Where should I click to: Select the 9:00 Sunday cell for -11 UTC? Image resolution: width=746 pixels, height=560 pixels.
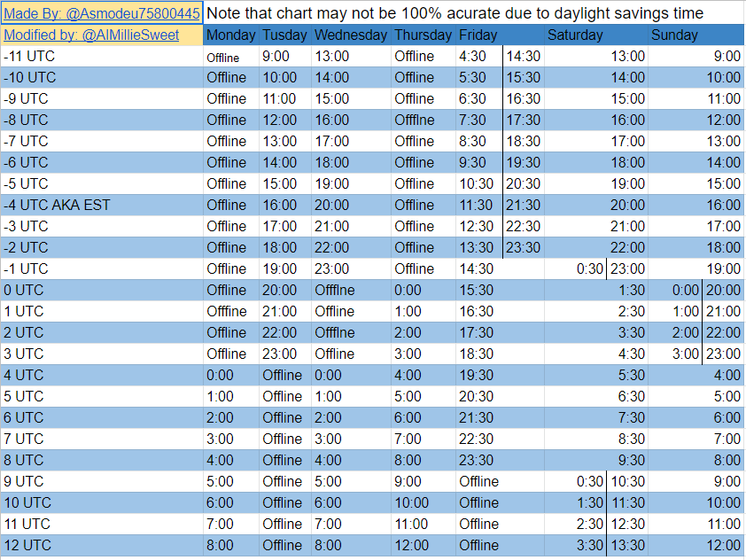coord(722,57)
